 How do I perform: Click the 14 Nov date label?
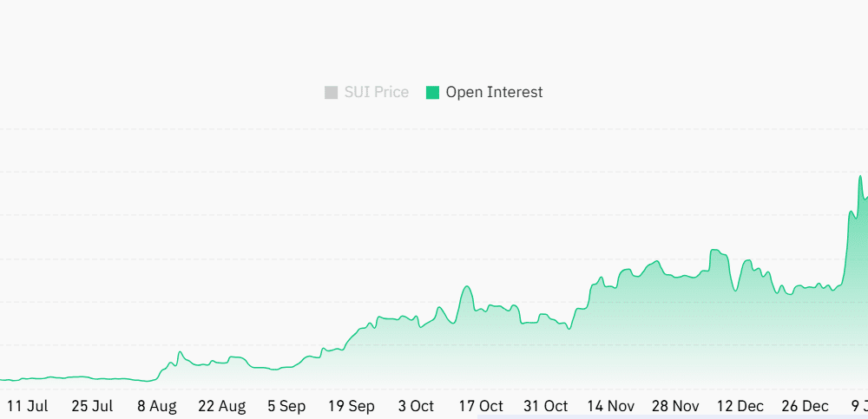pyautogui.click(x=610, y=406)
